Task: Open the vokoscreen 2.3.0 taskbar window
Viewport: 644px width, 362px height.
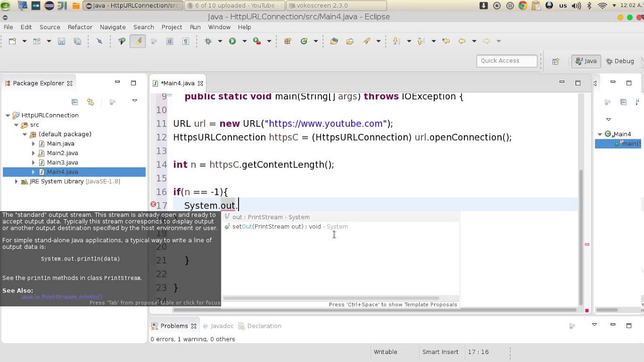Action: click(x=337, y=6)
